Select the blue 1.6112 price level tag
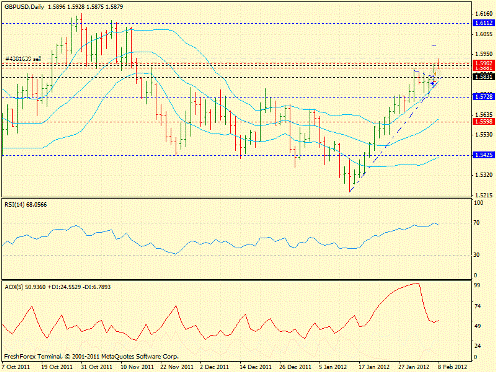The image size is (496, 372). (484, 23)
